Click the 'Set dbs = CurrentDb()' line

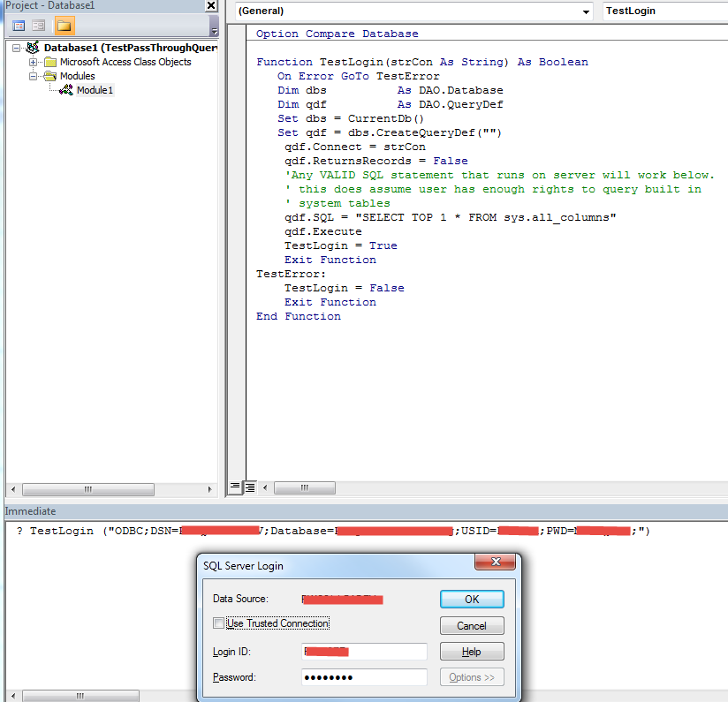click(351, 119)
